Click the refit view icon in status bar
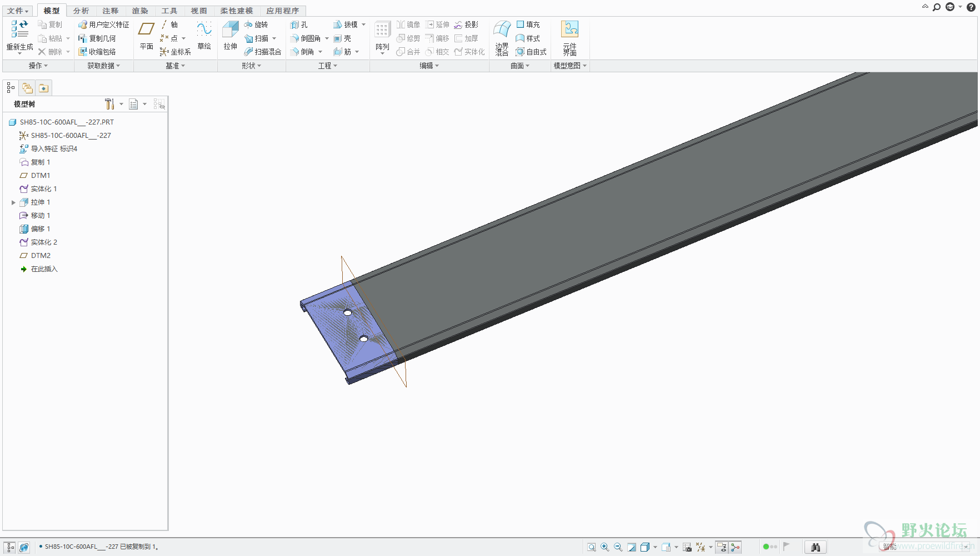Screen dimensions: 980x556 click(592, 547)
